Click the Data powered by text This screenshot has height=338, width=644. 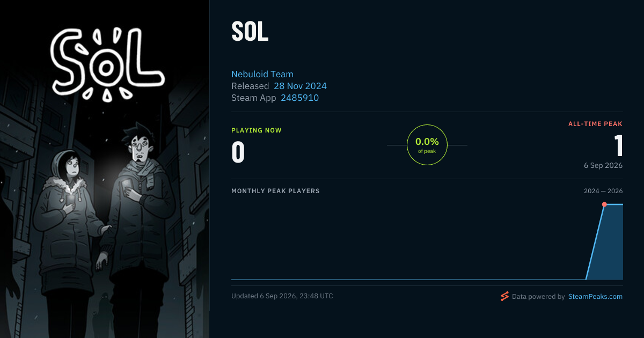538,296
